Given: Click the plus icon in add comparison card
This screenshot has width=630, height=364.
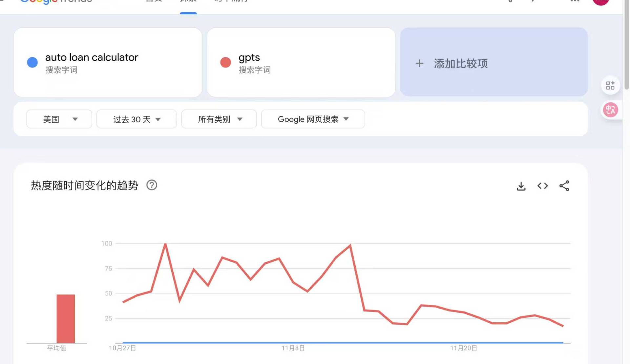Looking at the screenshot, I should click(419, 63).
